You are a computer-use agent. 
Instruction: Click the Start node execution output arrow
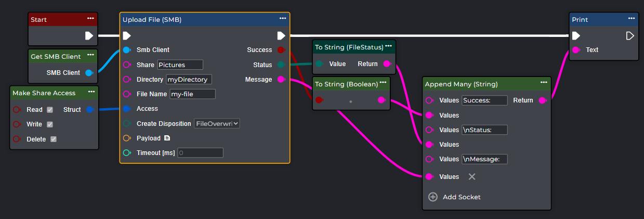[x=89, y=36]
